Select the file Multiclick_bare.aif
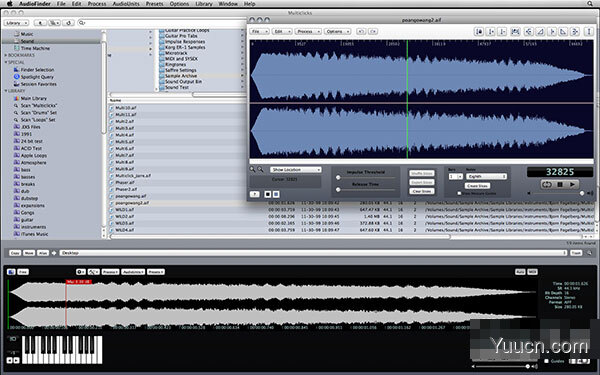 (x=132, y=176)
